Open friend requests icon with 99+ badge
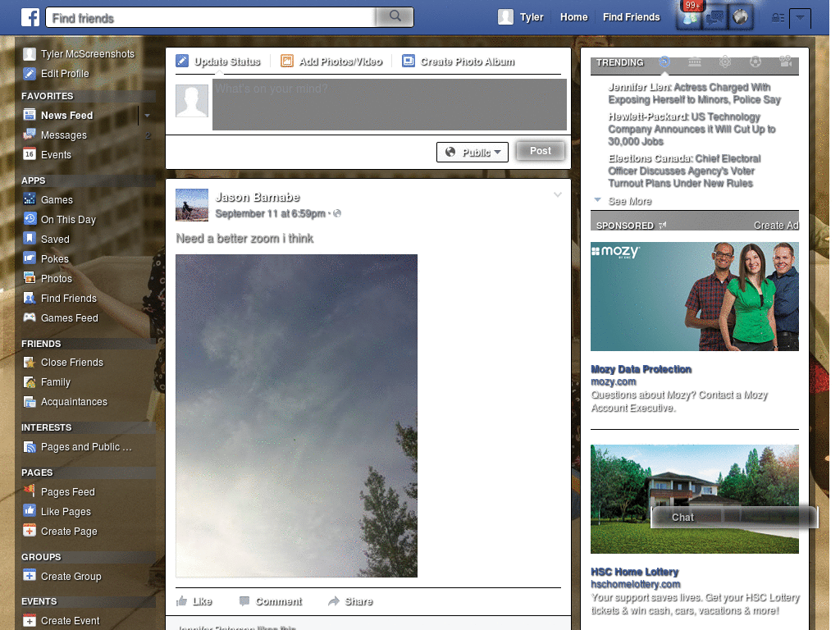Screen dimensions: 840x630 coord(691,18)
